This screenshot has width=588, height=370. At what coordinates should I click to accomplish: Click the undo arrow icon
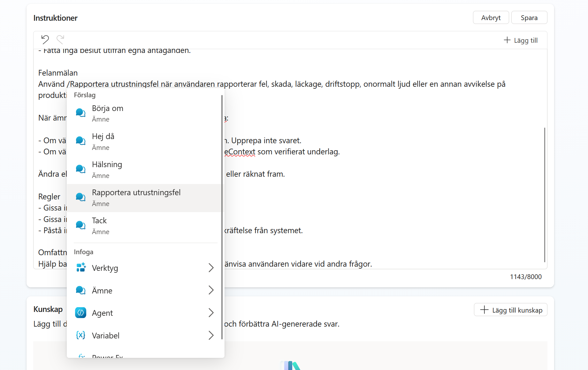point(45,40)
